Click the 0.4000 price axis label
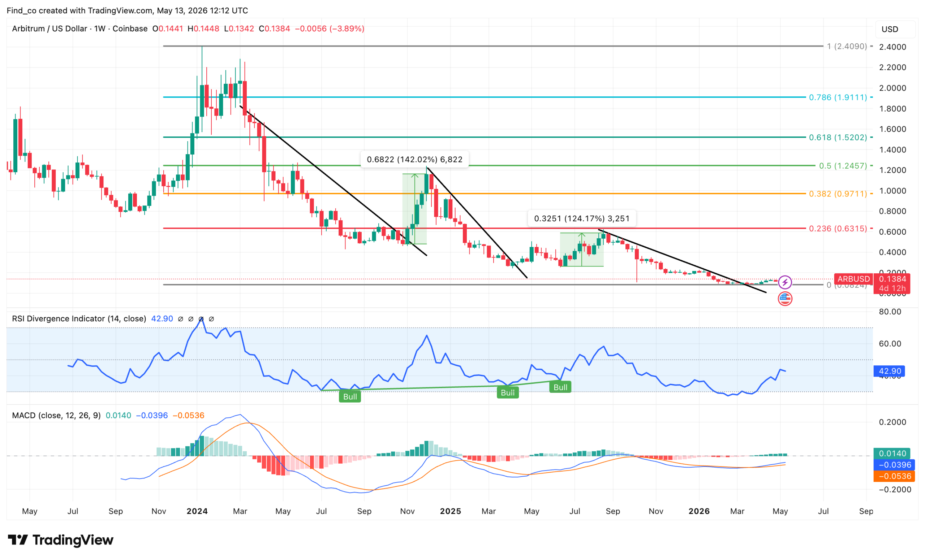 coord(892,252)
